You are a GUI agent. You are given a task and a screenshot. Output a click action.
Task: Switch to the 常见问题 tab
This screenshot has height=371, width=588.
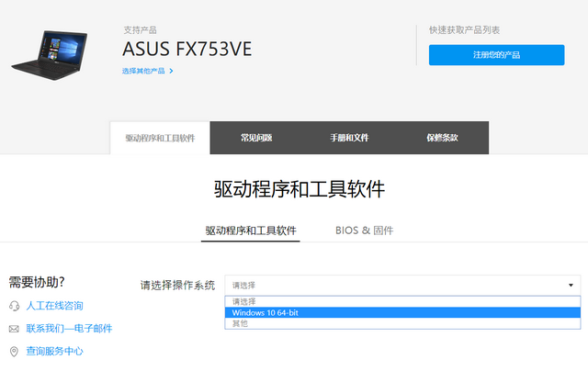click(x=256, y=138)
